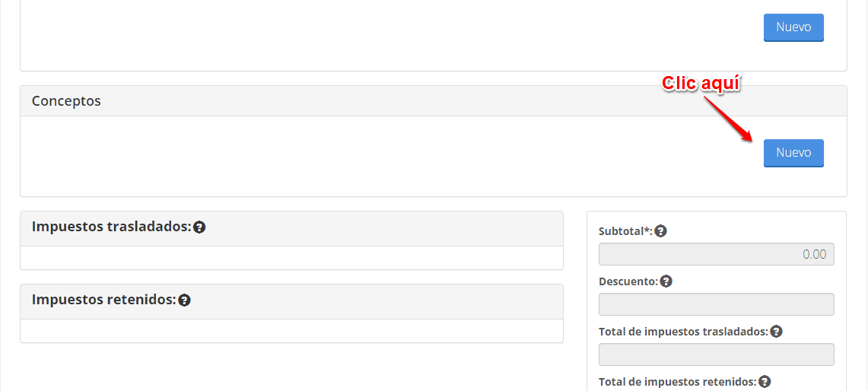Click the red 'Clic aquí' annotation text
868x391 pixels.
point(702,84)
